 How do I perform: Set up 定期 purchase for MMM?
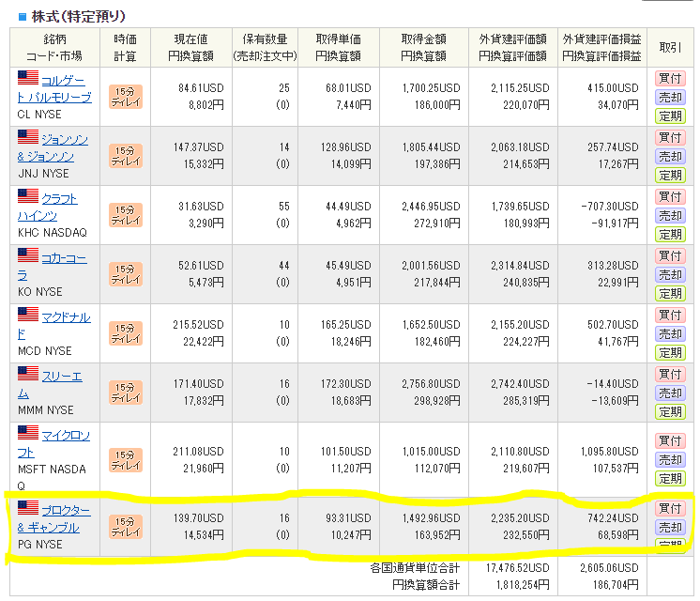coord(670,411)
